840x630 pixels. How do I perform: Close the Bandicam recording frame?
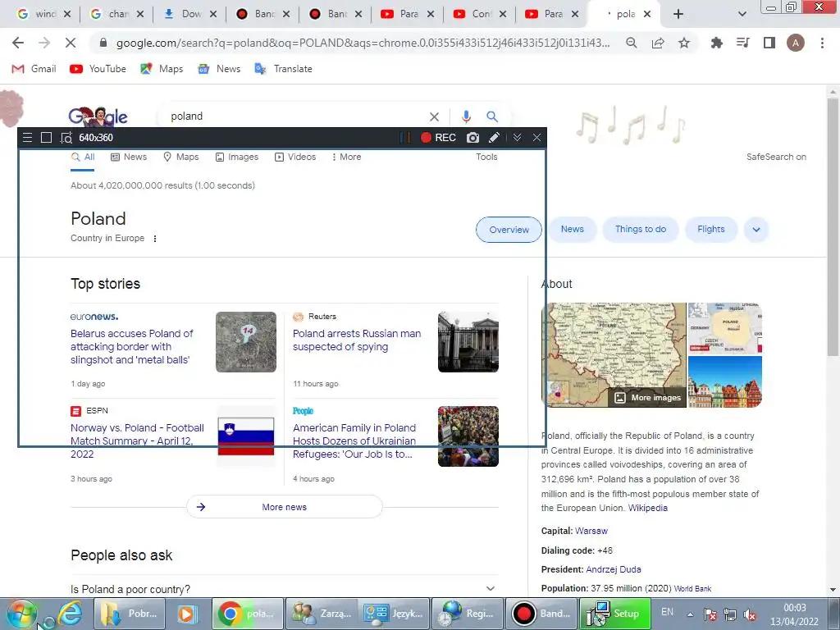536,138
